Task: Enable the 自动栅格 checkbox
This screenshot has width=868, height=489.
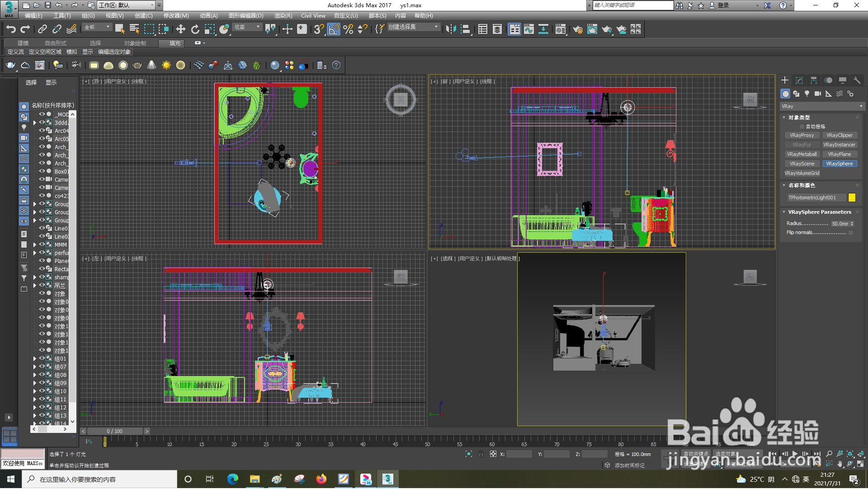Action: coord(802,127)
